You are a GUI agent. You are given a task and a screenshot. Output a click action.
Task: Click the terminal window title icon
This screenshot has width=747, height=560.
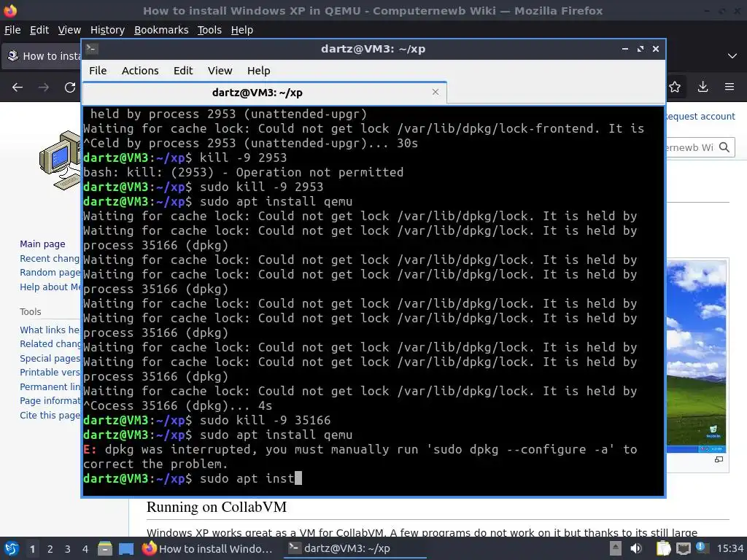pos(91,49)
